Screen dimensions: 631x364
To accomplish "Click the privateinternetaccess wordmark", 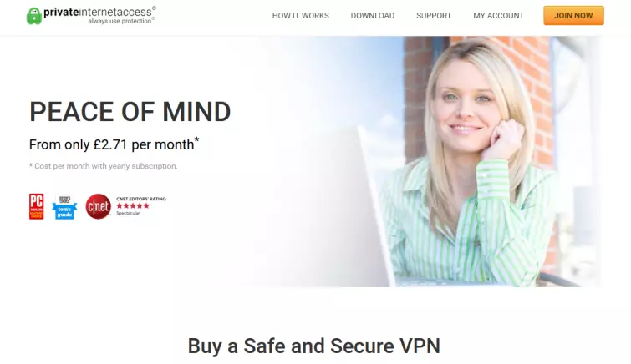I will (98, 12).
